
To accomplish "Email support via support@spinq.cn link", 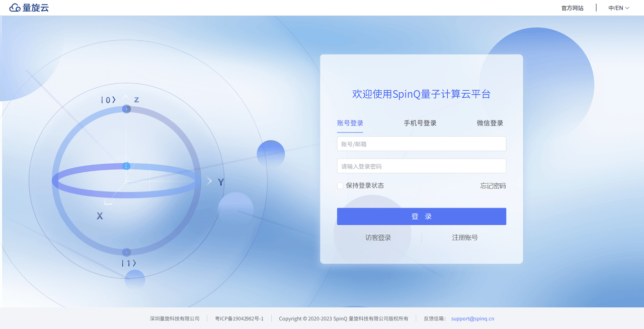I will (x=472, y=318).
